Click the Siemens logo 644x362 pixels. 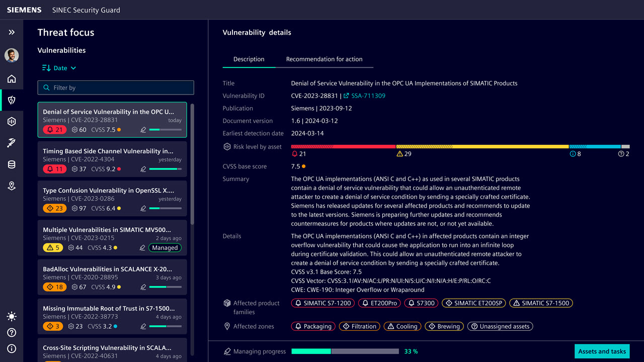pyautogui.click(x=24, y=10)
